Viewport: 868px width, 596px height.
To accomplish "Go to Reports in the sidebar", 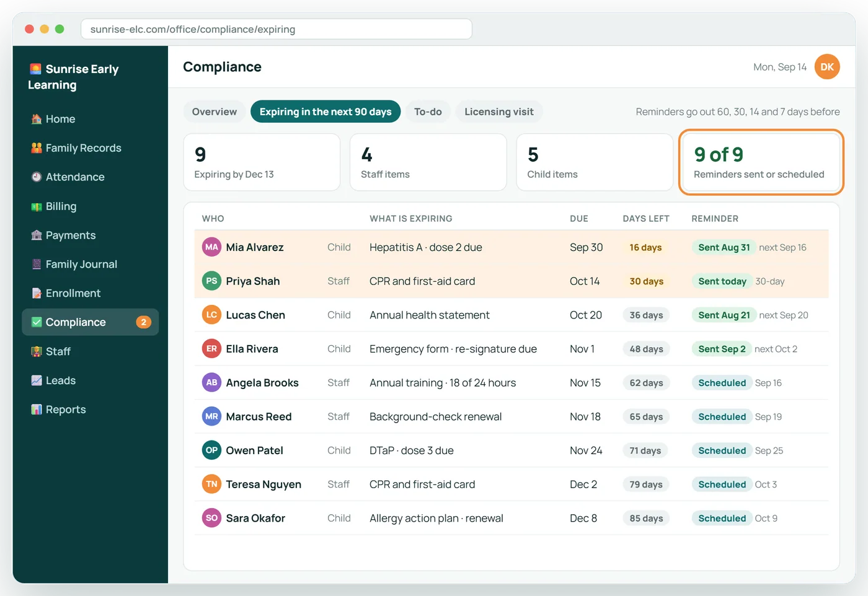I will coord(91,410).
